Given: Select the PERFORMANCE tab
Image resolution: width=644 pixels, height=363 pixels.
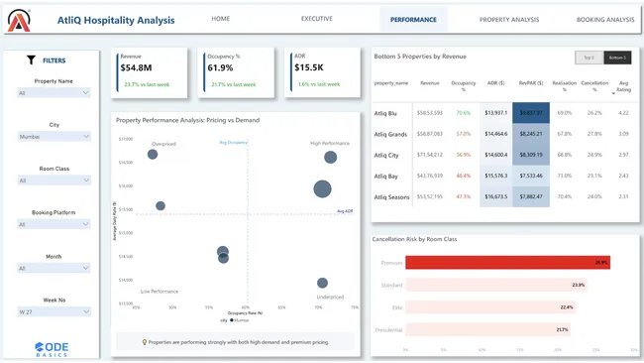Looking at the screenshot, I should pos(413,19).
